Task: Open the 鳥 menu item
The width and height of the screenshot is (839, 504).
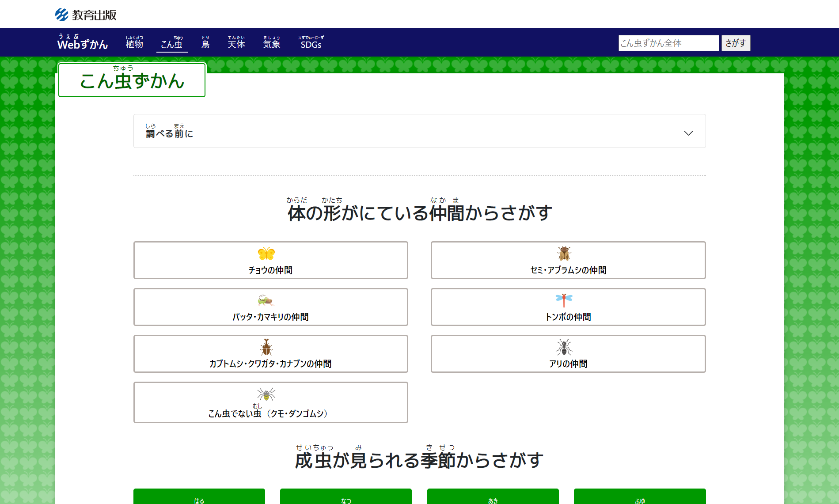Action: (x=205, y=42)
